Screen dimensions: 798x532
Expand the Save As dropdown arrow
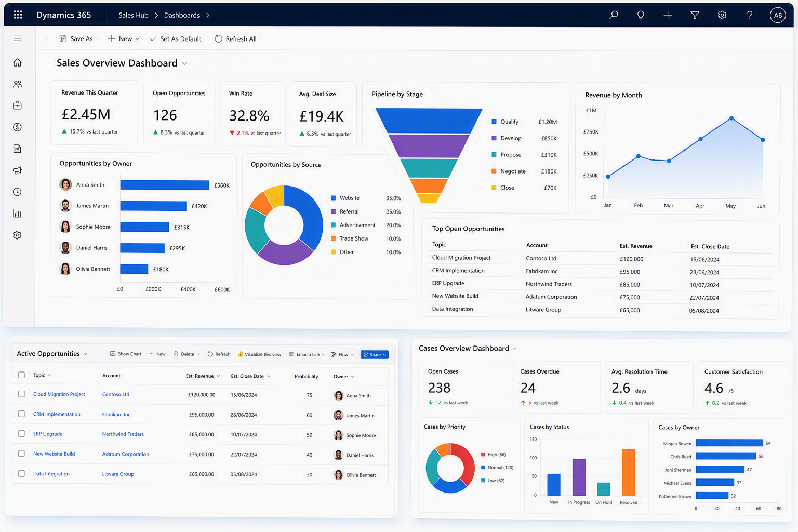point(98,39)
